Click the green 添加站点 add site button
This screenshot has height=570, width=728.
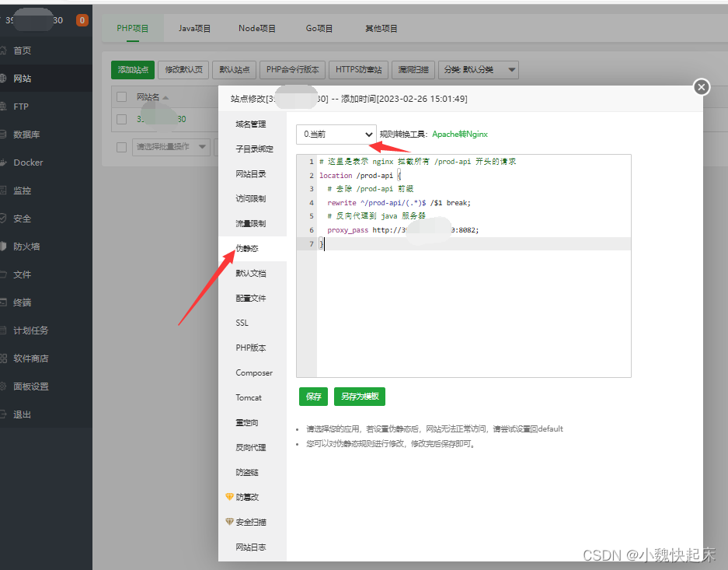pyautogui.click(x=133, y=70)
